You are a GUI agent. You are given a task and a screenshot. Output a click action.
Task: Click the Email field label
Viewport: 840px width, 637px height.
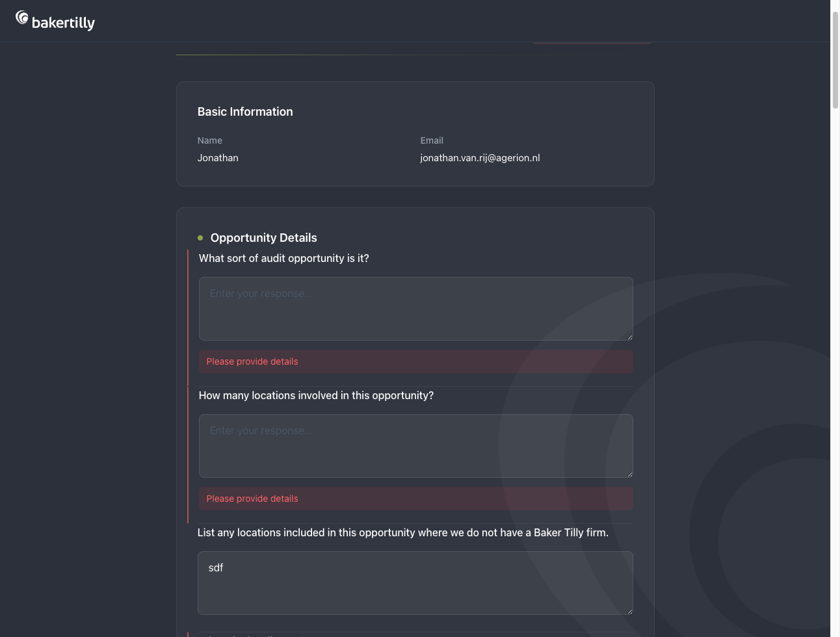pyautogui.click(x=432, y=140)
